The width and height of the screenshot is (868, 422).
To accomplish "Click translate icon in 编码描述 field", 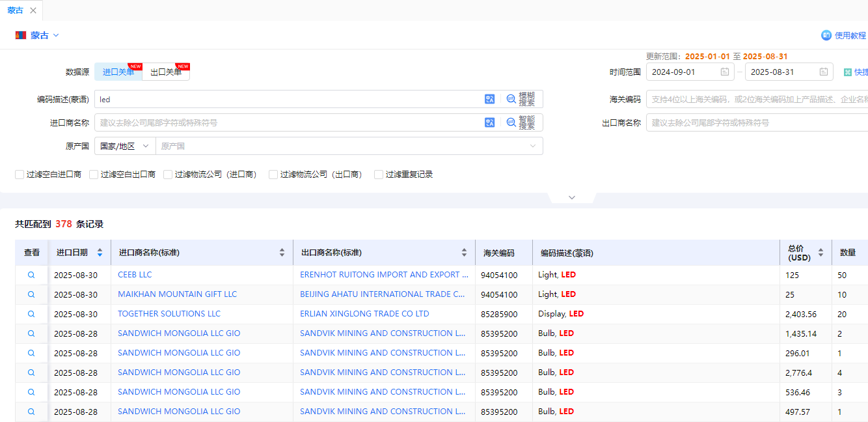I will coord(490,99).
